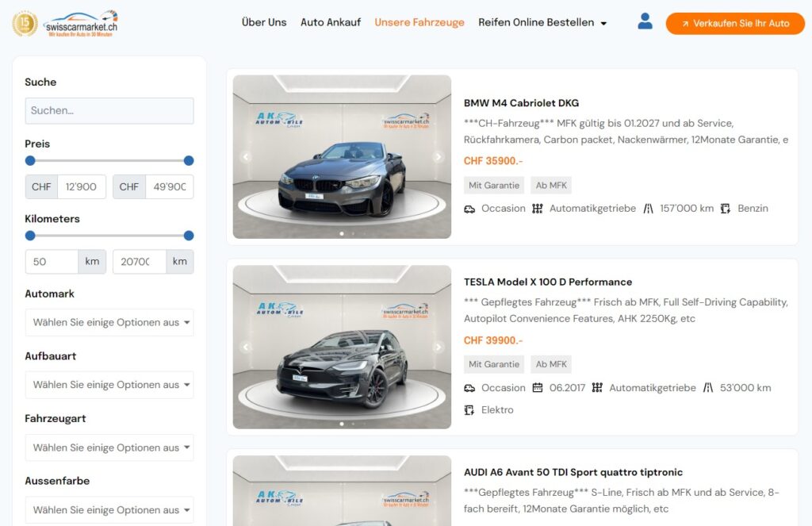Open the 'Auto Ankauf' navigation item
The height and width of the screenshot is (526, 812).
[330, 22]
